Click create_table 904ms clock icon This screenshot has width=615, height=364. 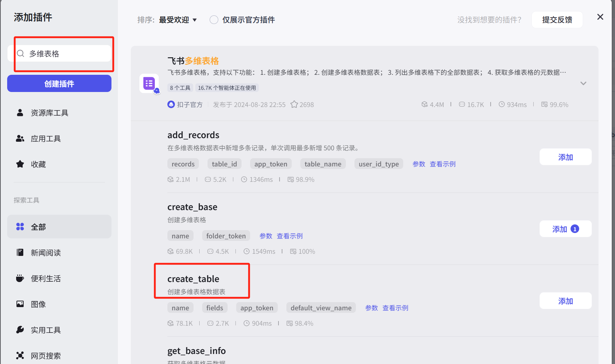point(247,323)
